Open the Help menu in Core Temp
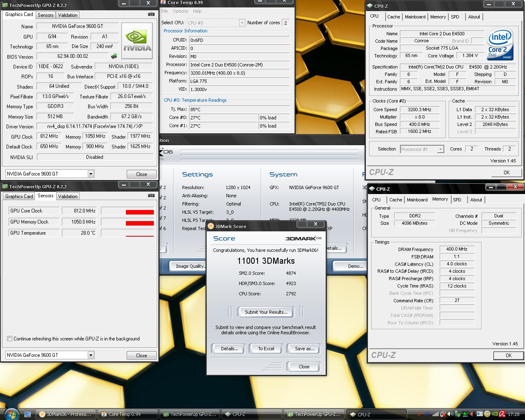This screenshot has width=525, height=420. (x=197, y=11)
